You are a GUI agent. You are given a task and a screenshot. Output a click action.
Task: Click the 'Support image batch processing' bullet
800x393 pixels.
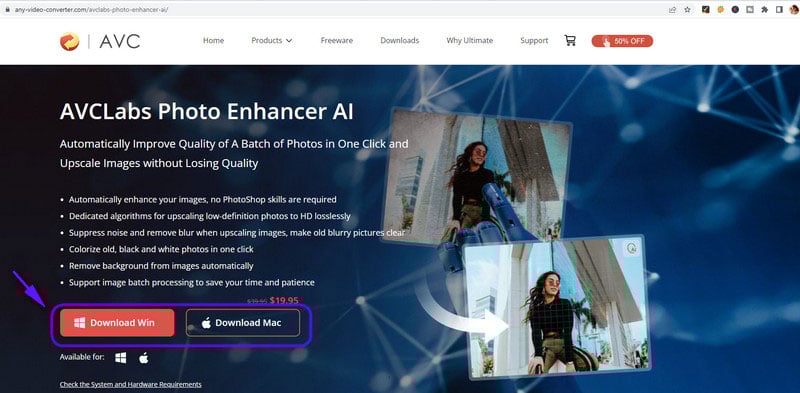point(192,282)
